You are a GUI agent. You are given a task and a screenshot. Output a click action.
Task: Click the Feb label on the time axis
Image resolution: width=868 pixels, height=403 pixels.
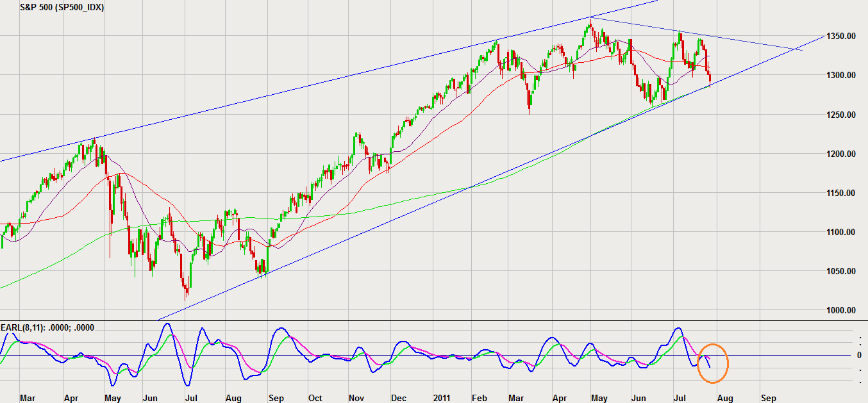(x=481, y=398)
